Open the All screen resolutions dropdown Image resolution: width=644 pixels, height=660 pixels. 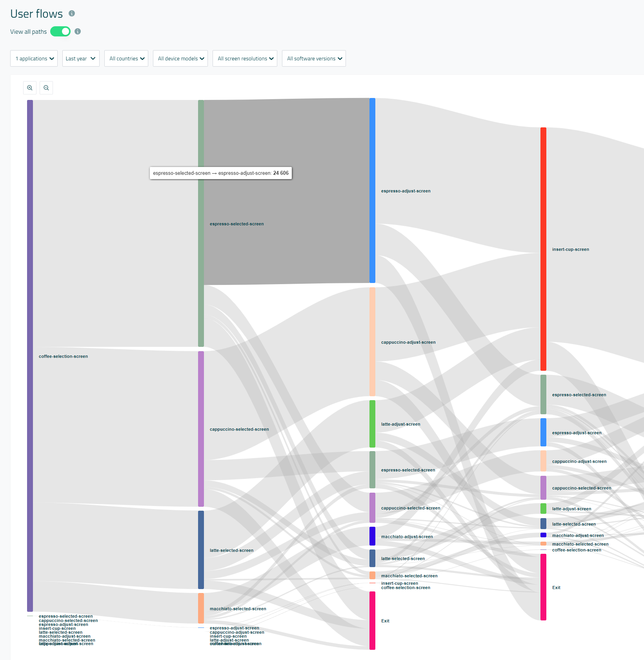click(245, 58)
